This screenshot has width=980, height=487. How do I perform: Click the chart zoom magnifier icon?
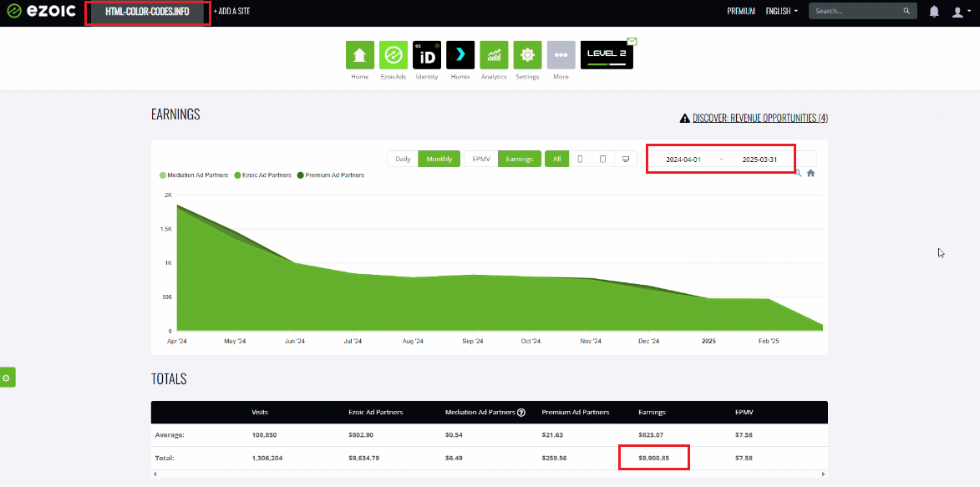pyautogui.click(x=798, y=173)
